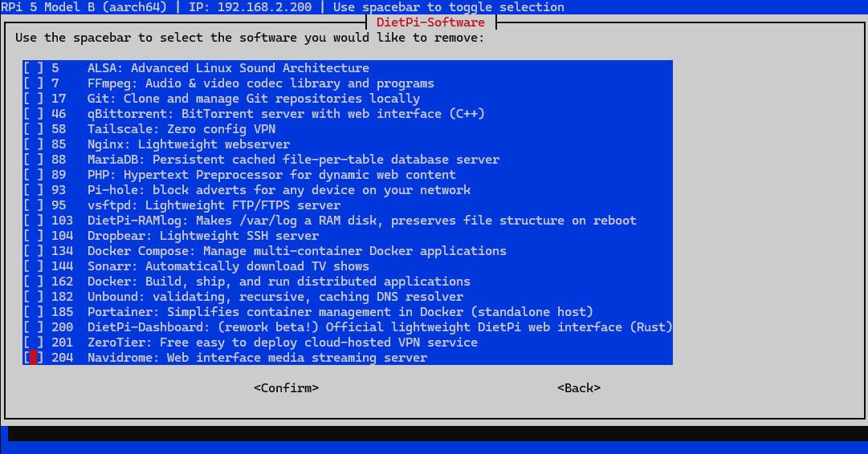The height and width of the screenshot is (454, 868).
Task: Select 'Nginx: Lightweight webserver' text
Action: [188, 144]
